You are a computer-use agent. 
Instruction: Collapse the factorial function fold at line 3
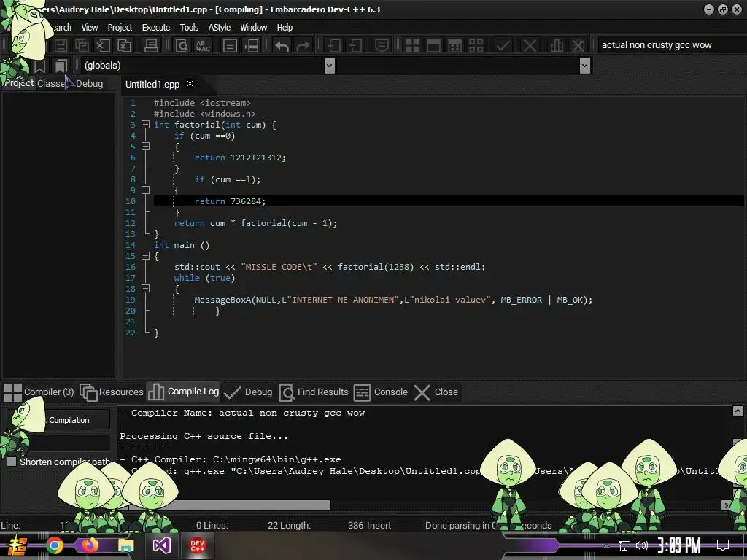(x=146, y=125)
